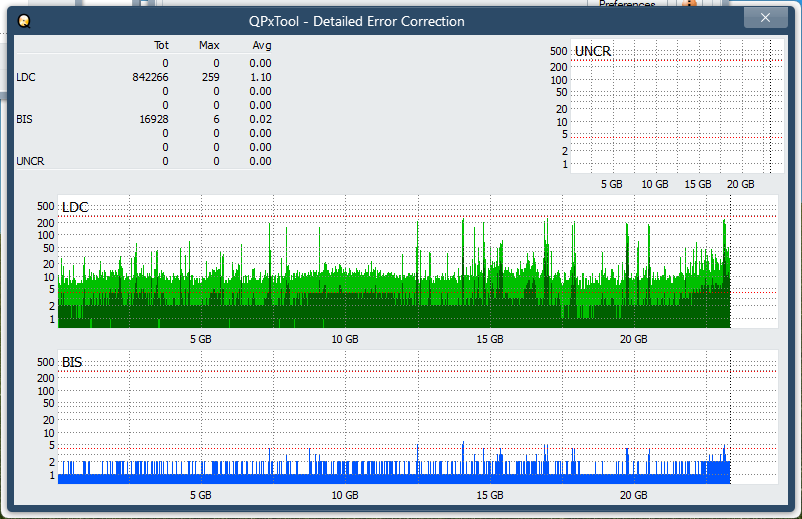802x519 pixels.
Task: Select the LDC max value 259
Action: pos(211,77)
